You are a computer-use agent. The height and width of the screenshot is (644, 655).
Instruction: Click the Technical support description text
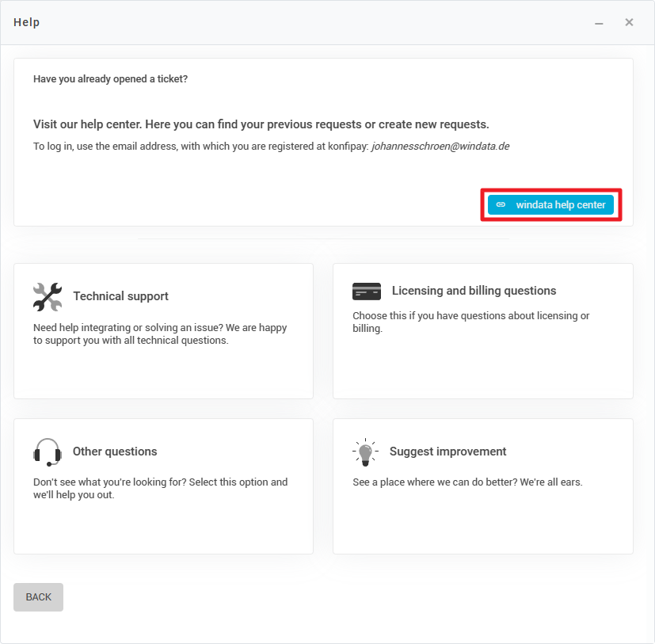click(160, 334)
